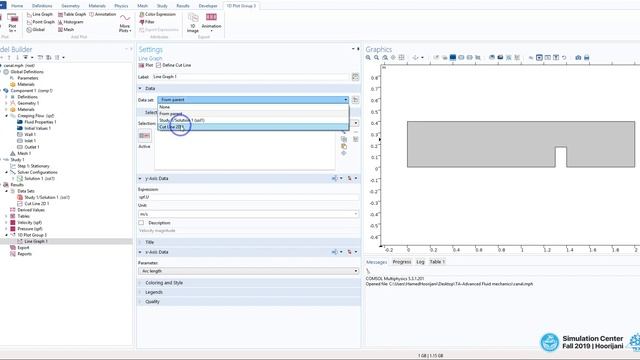The height and width of the screenshot is (360, 640).
Task: Open the Log tab below Graphics
Action: [x=420, y=262]
